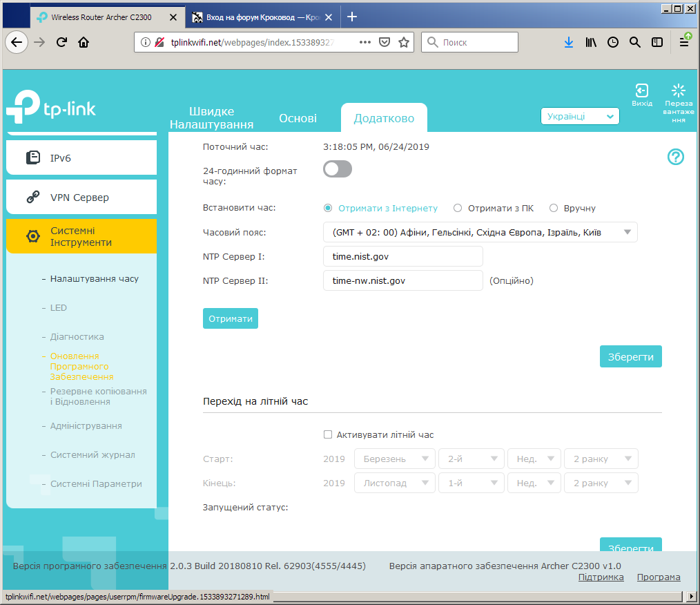Expand the Березень start month dropdown
Image resolution: width=700 pixels, height=605 pixels.
(x=395, y=459)
